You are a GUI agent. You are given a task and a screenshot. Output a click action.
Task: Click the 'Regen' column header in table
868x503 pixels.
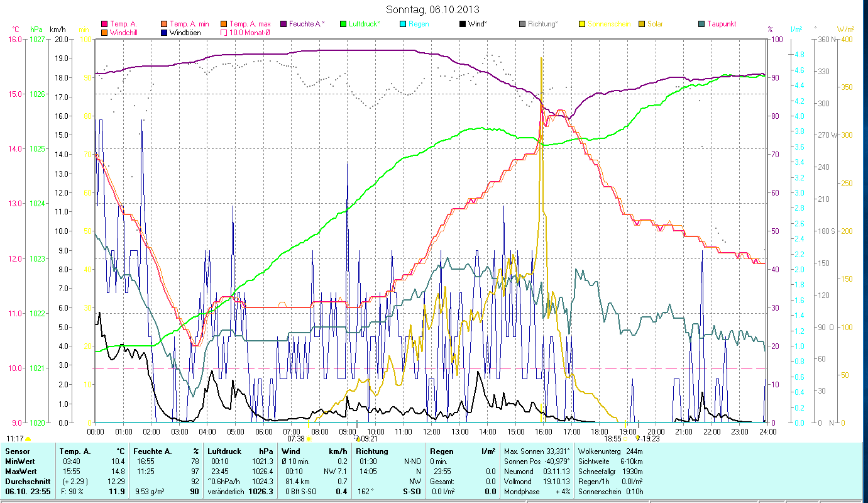click(442, 451)
